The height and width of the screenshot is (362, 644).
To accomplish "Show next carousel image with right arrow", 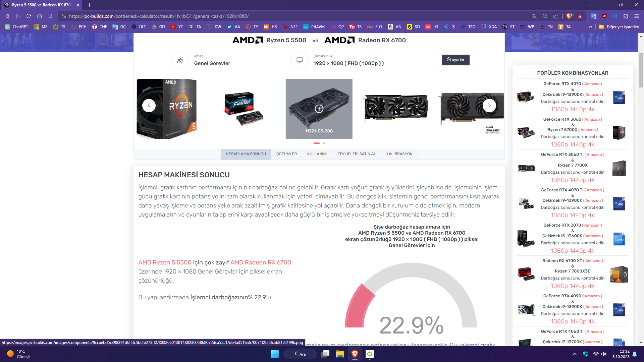I will point(489,105).
